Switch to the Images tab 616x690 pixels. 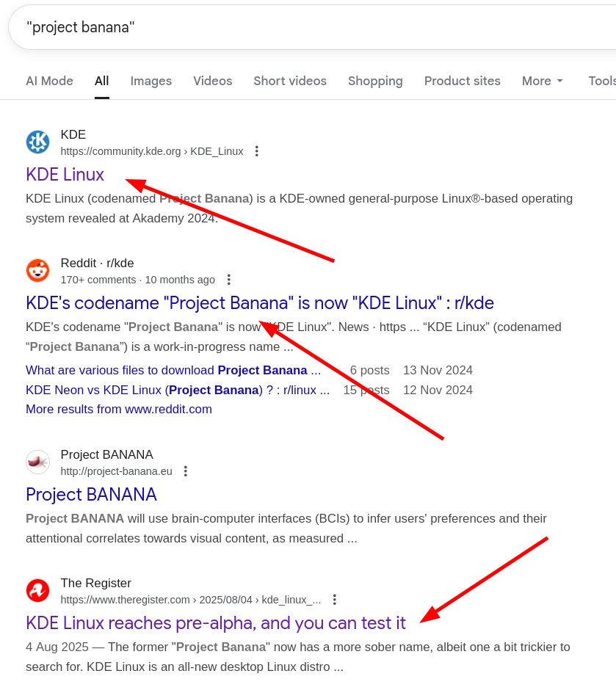[x=151, y=81]
